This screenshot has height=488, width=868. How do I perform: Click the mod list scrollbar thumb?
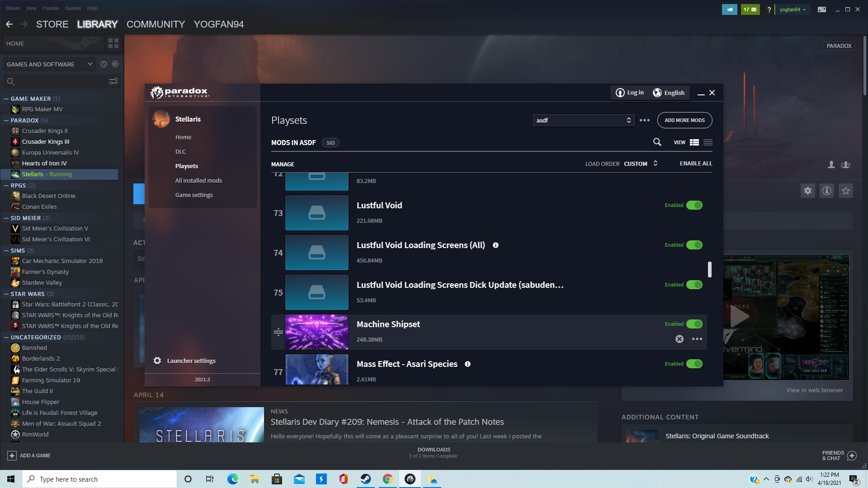coord(710,269)
